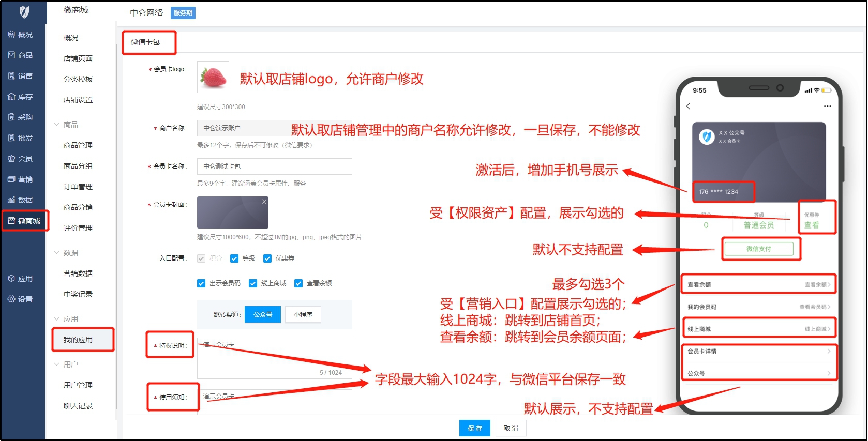Click the 保存 save button
The width and height of the screenshot is (868, 441).
pos(474,428)
